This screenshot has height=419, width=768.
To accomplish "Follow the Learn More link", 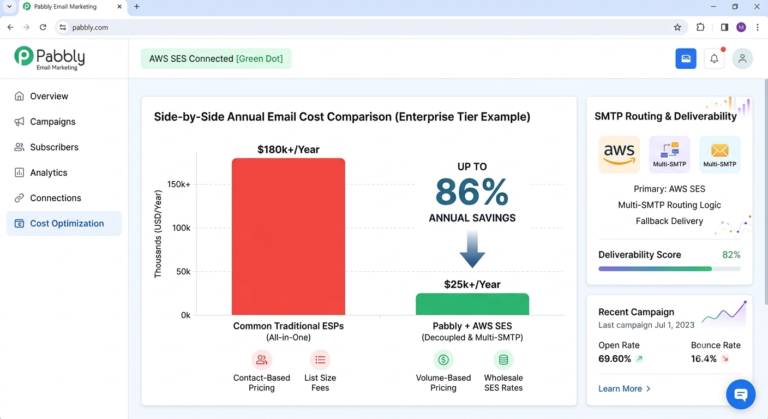I will pos(624,389).
